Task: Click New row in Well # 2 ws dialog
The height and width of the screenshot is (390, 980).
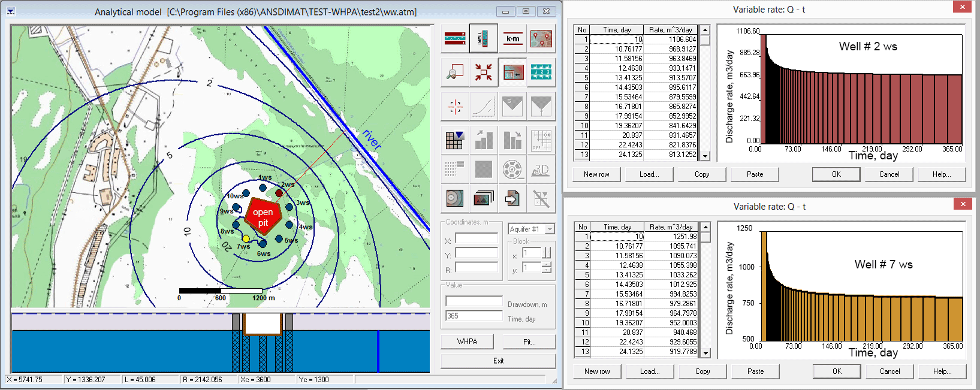Action: tap(596, 174)
